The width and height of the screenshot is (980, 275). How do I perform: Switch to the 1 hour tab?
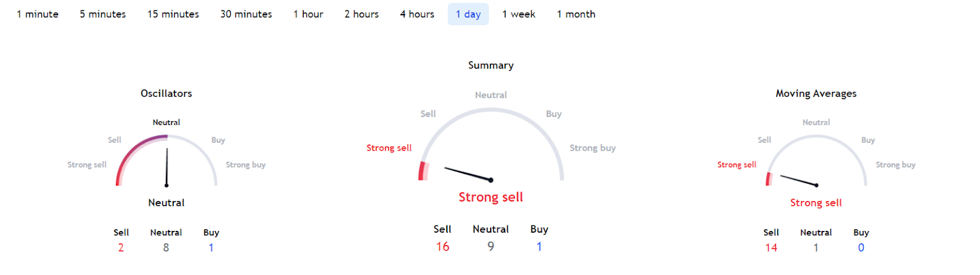[308, 14]
